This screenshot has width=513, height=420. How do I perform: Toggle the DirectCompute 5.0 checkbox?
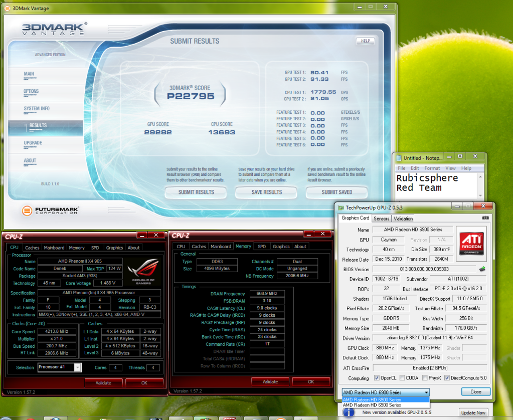tap(447, 378)
